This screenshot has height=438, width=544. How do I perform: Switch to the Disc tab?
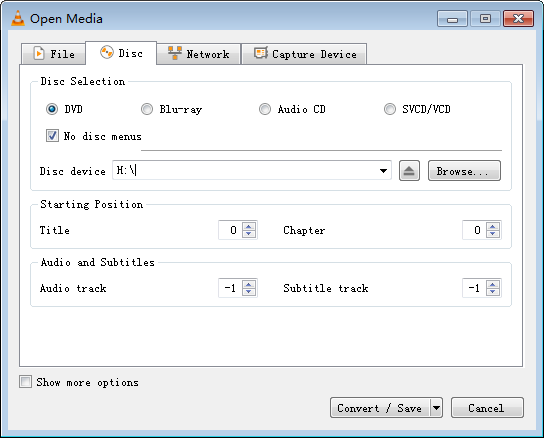[x=121, y=53]
